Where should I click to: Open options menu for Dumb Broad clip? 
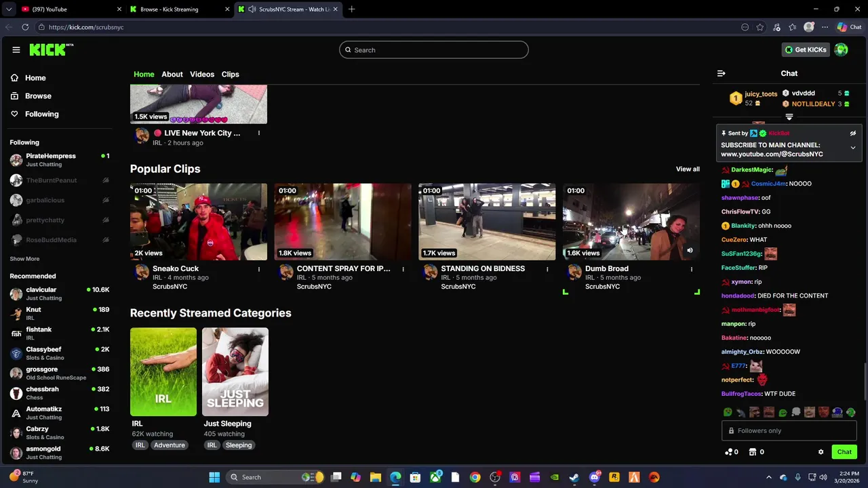(x=691, y=269)
